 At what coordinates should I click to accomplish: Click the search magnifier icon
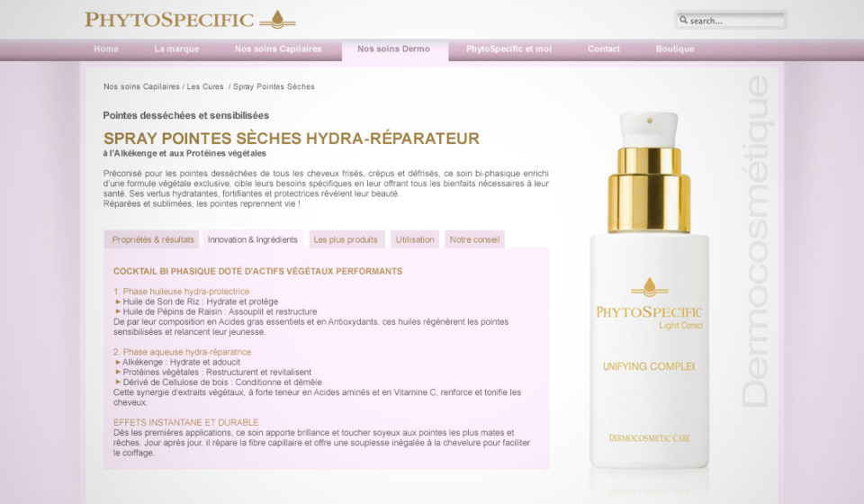click(x=683, y=20)
